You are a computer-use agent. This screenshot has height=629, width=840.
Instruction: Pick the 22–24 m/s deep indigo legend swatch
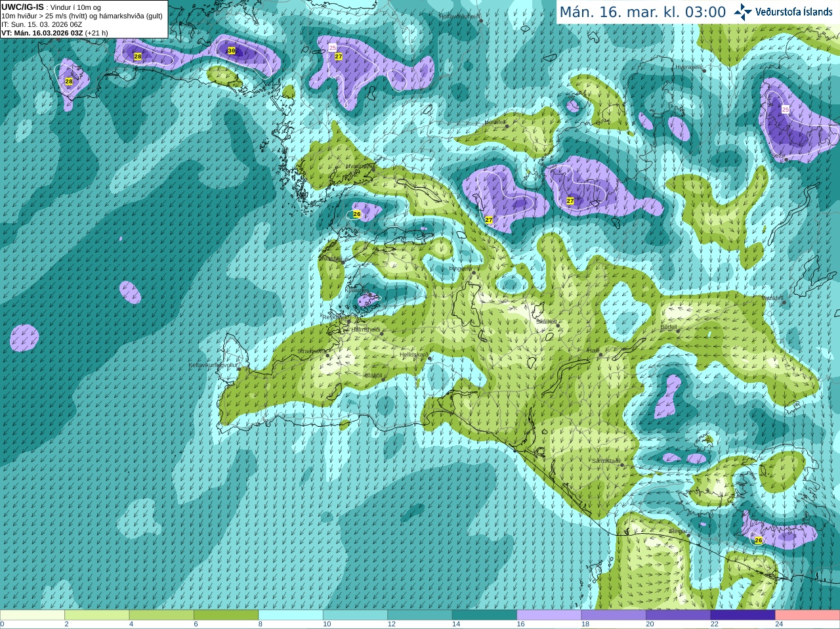pyautogui.click(x=743, y=615)
